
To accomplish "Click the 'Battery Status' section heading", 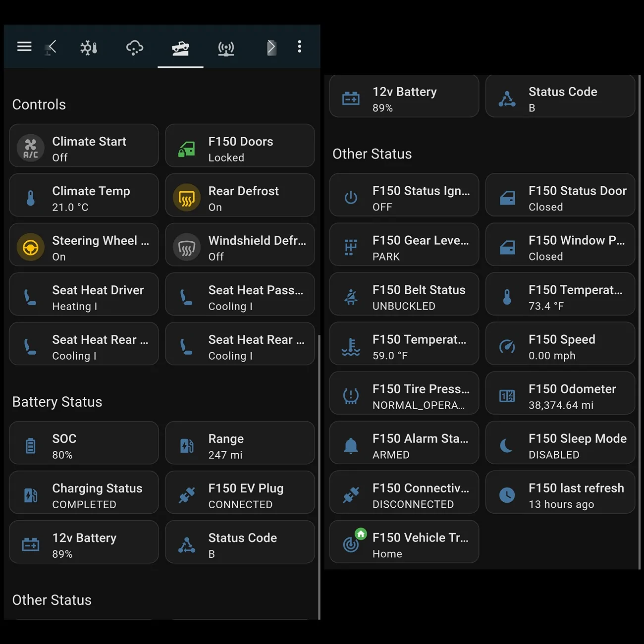I will pos(57,402).
